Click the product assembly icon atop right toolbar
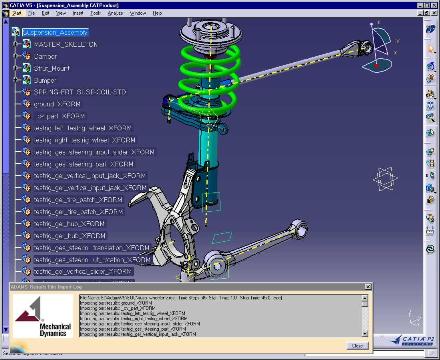The width and height of the screenshot is (440, 360). click(x=430, y=29)
